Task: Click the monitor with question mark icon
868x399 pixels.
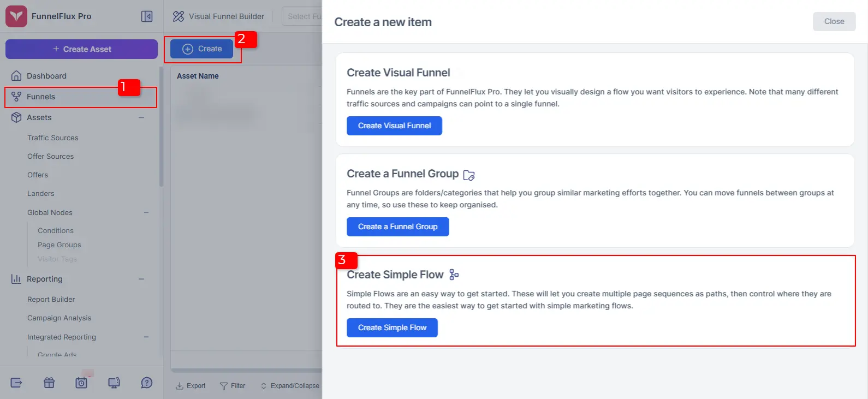Action: point(114,383)
